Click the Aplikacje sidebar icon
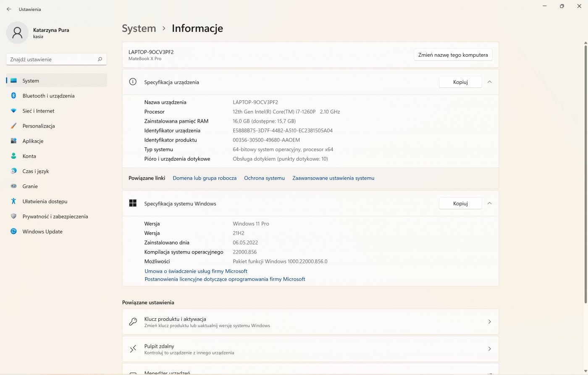 click(x=13, y=141)
